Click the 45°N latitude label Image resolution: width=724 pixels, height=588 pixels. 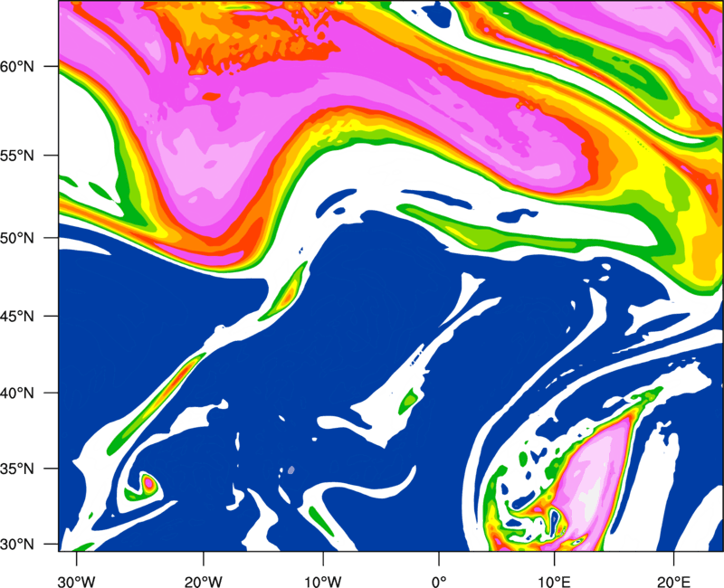pyautogui.click(x=17, y=316)
